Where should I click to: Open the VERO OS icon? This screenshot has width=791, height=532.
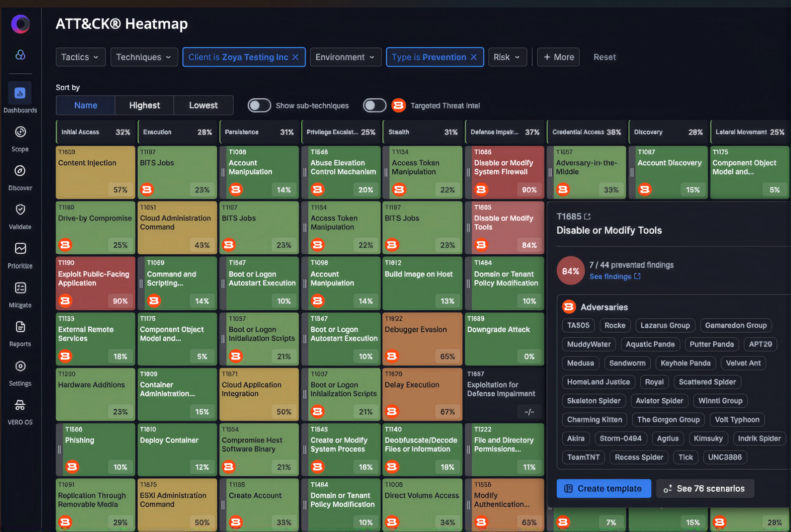point(20,405)
